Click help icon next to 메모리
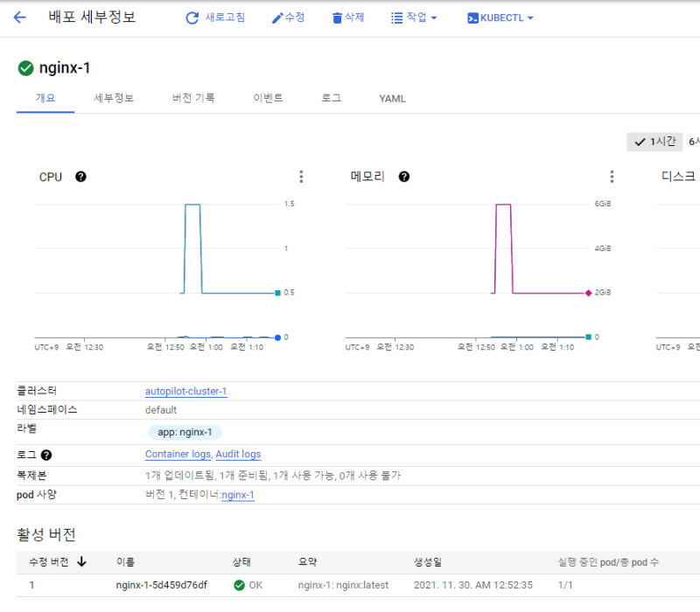This screenshot has height=612, width=700. coord(403,177)
